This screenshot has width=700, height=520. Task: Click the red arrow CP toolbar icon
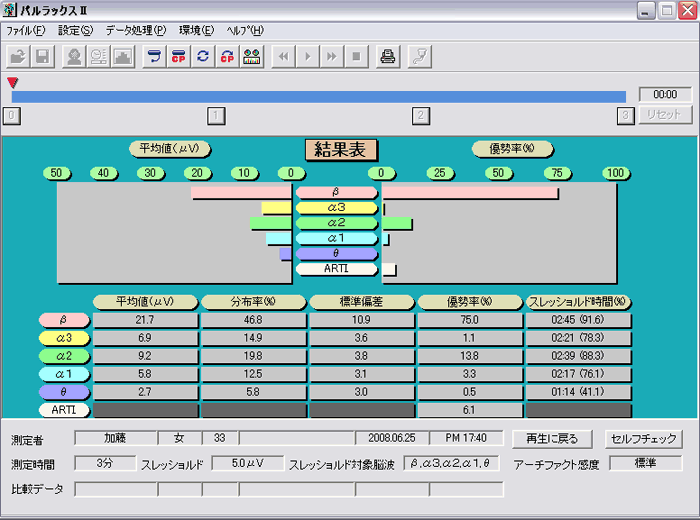tap(227, 57)
